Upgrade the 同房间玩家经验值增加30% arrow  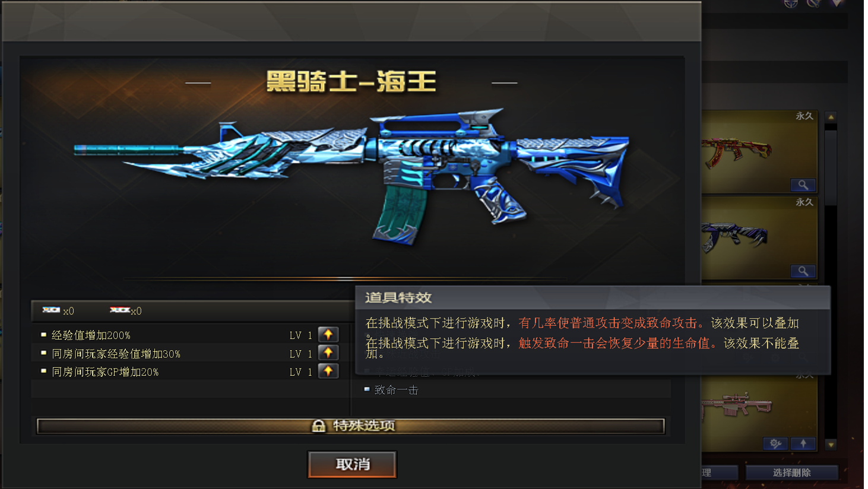[x=328, y=353]
